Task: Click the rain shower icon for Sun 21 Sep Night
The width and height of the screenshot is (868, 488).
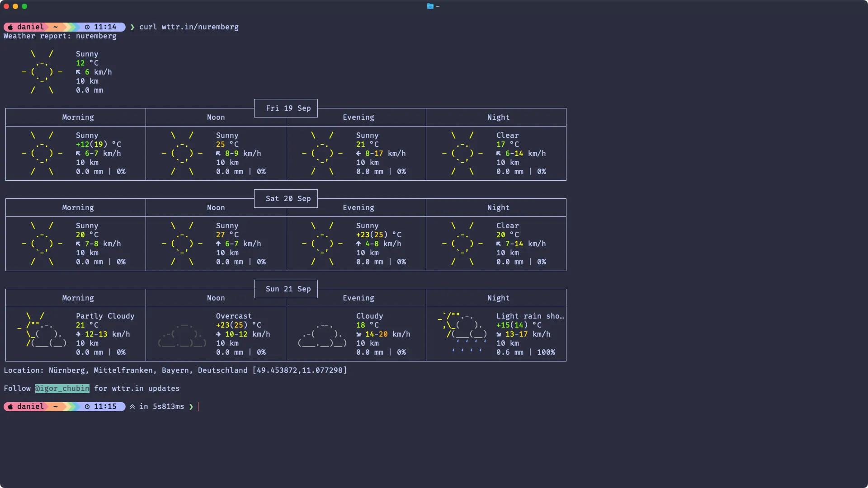Action: [x=462, y=333]
